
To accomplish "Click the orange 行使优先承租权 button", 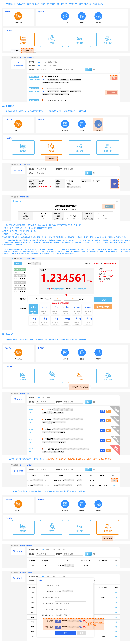I will coord(103,307).
